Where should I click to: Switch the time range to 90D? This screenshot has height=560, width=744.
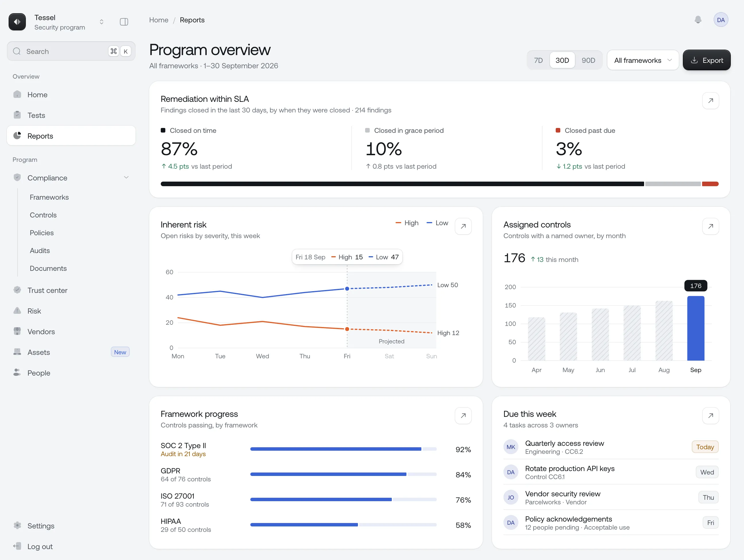pos(588,60)
